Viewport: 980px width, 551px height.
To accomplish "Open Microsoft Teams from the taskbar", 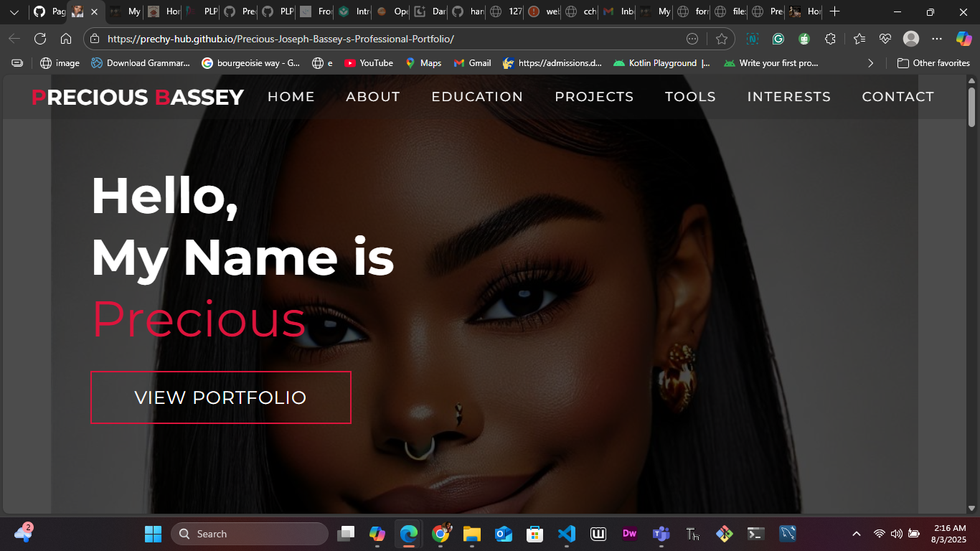I will pos(661,534).
